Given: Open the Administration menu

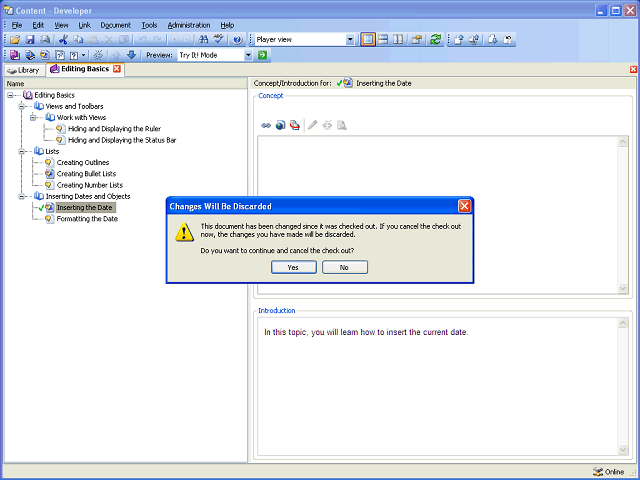Looking at the screenshot, I should (x=189, y=25).
